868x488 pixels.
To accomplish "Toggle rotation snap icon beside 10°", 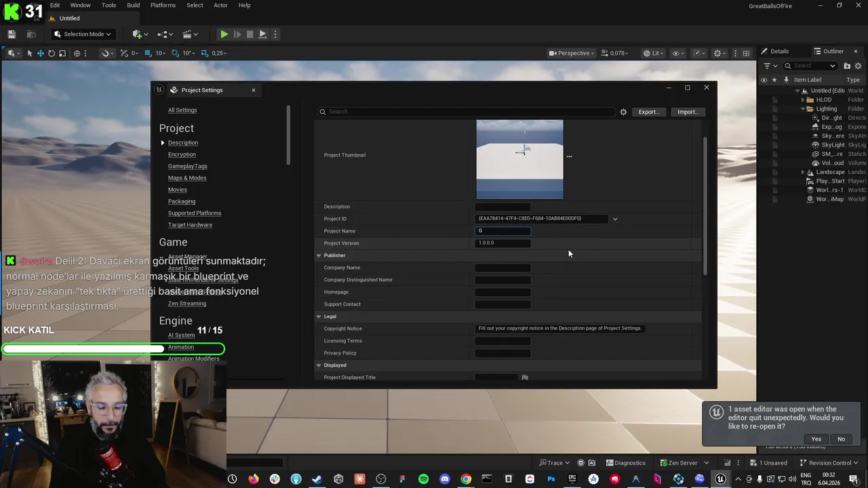I will tap(176, 53).
